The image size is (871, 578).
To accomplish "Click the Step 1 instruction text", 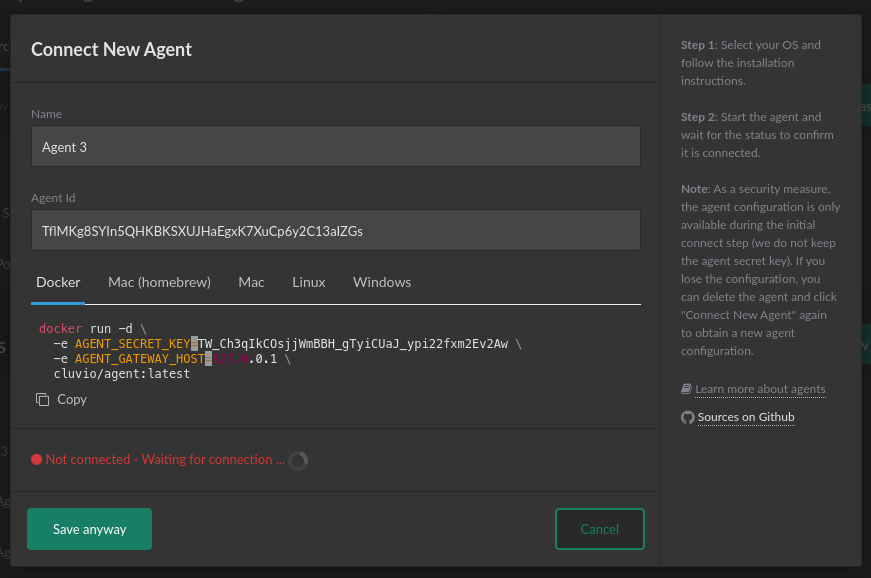I will pos(750,63).
